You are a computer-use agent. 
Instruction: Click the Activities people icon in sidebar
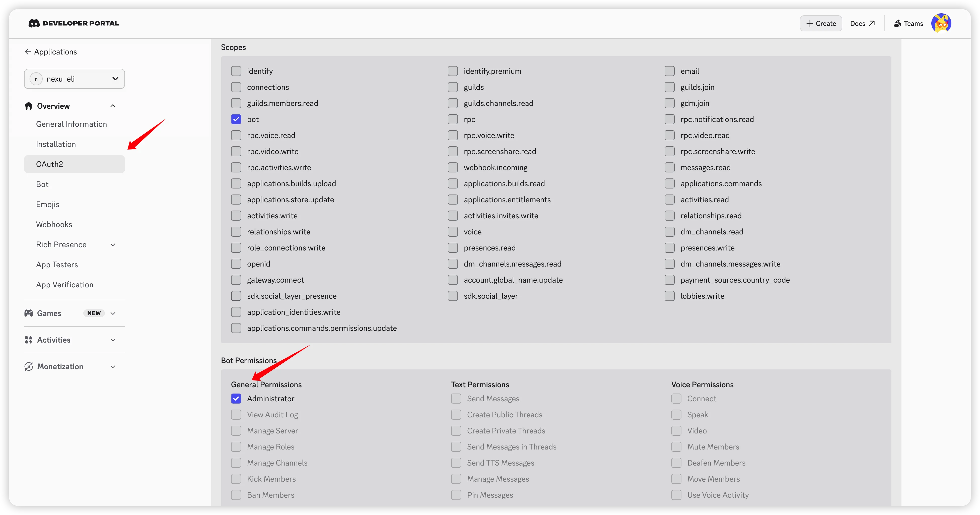[29, 340]
